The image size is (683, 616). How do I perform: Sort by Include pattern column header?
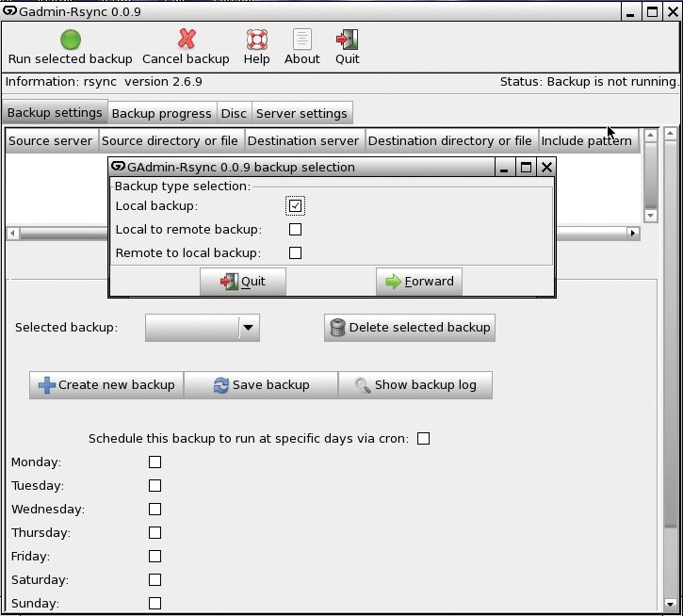click(589, 140)
